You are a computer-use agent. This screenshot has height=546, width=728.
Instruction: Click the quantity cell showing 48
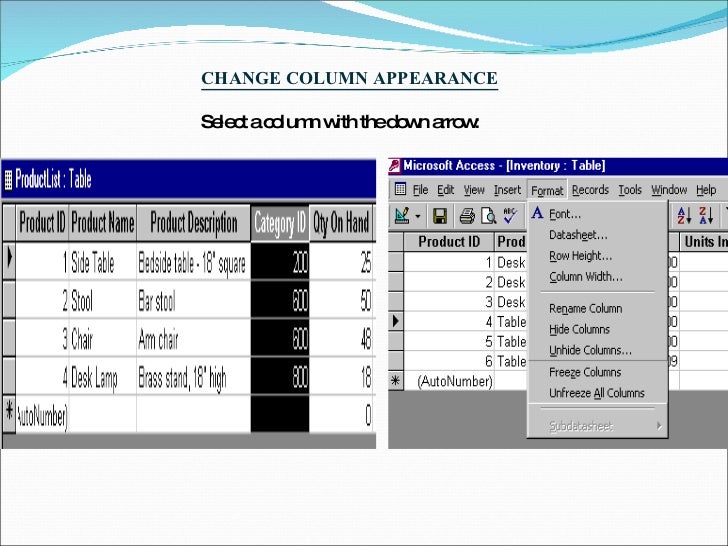point(342,338)
